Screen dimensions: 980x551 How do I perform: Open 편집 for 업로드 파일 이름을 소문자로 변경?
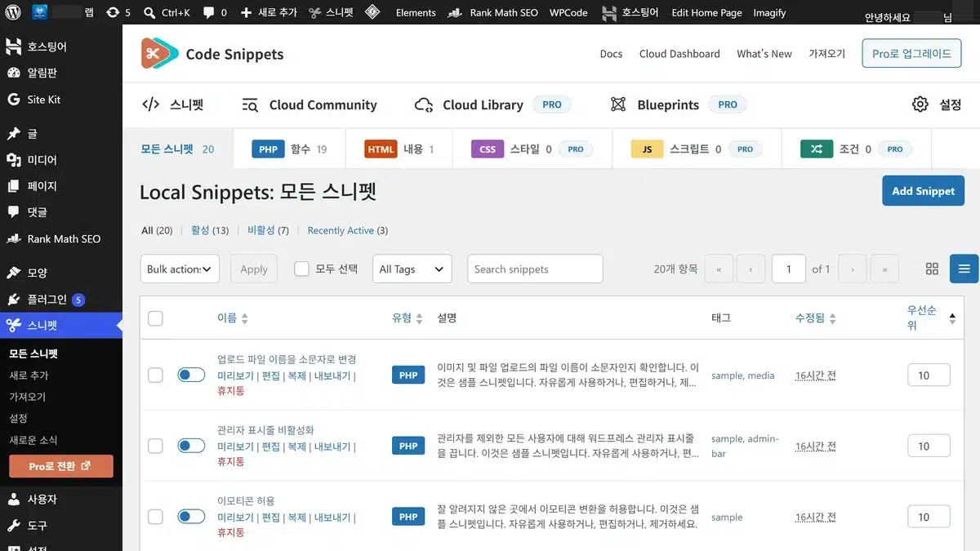coord(271,375)
